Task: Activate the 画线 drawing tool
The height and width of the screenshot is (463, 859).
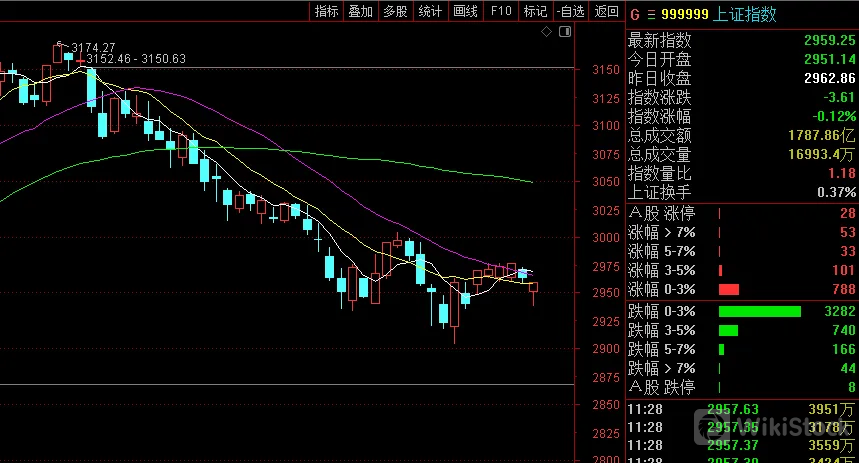Action: pos(465,12)
